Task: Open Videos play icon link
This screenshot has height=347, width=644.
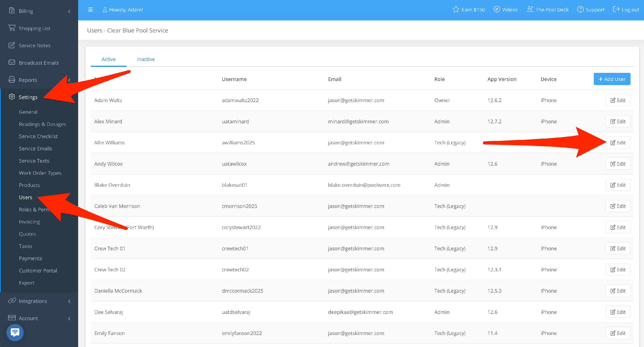Action: (x=497, y=9)
